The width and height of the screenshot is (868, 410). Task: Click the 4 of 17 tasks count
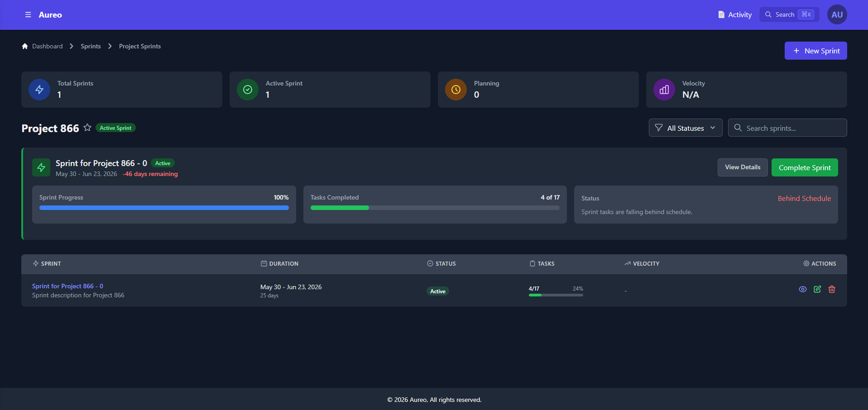(550, 197)
